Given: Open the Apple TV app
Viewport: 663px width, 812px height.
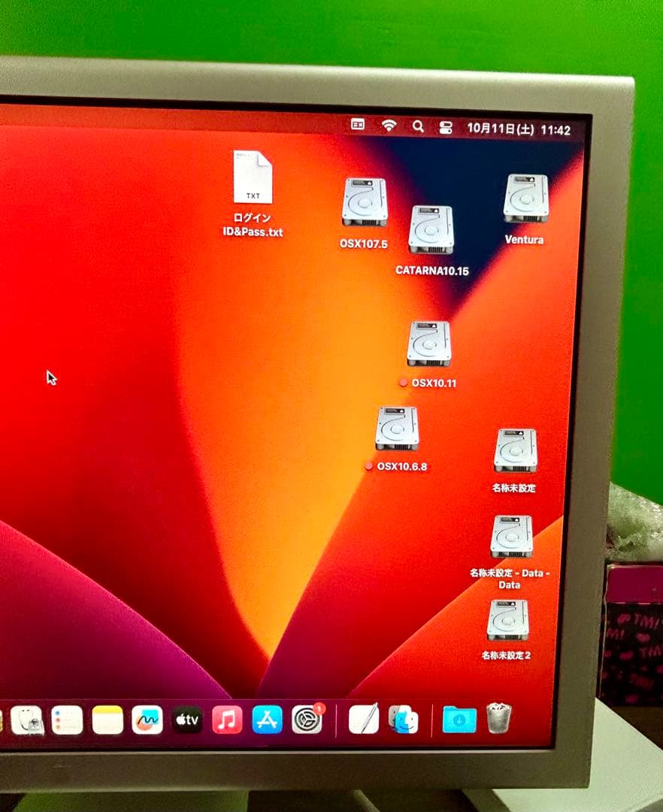Looking at the screenshot, I should point(187,720).
